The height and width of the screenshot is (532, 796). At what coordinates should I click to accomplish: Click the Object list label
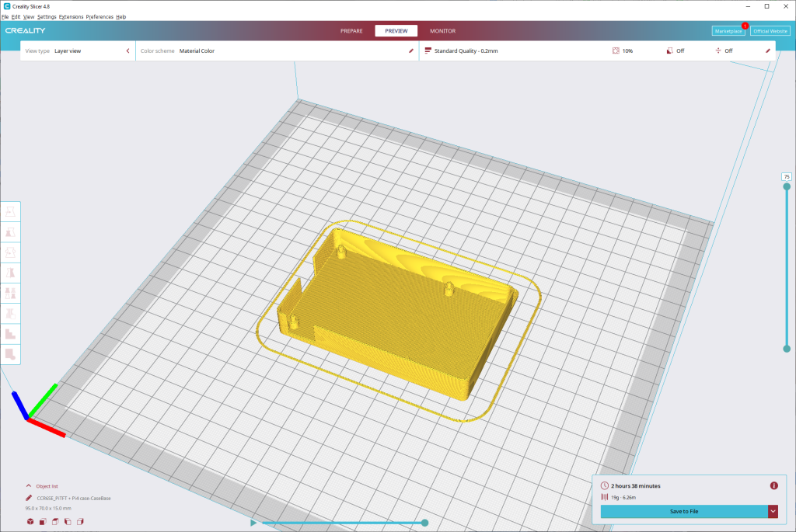click(47, 486)
